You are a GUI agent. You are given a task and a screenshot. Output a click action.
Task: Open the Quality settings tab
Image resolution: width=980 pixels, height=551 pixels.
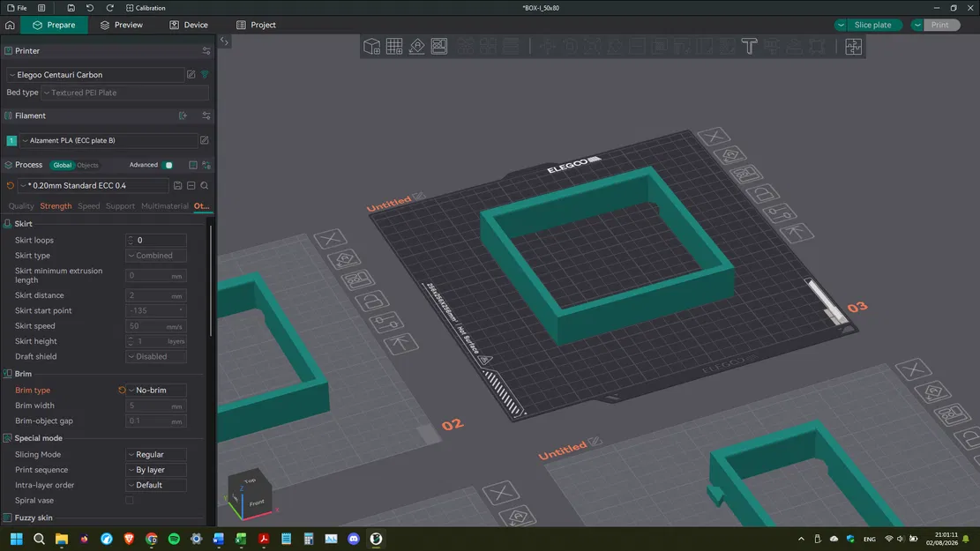[x=21, y=206]
